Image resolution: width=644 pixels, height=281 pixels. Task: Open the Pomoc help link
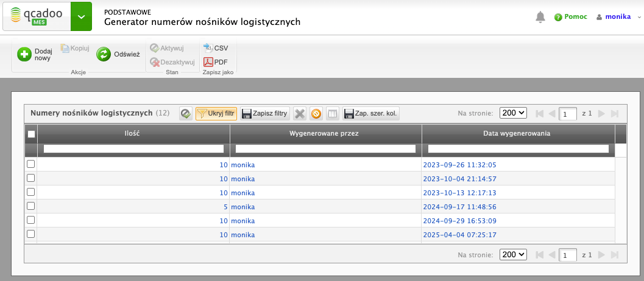(570, 17)
